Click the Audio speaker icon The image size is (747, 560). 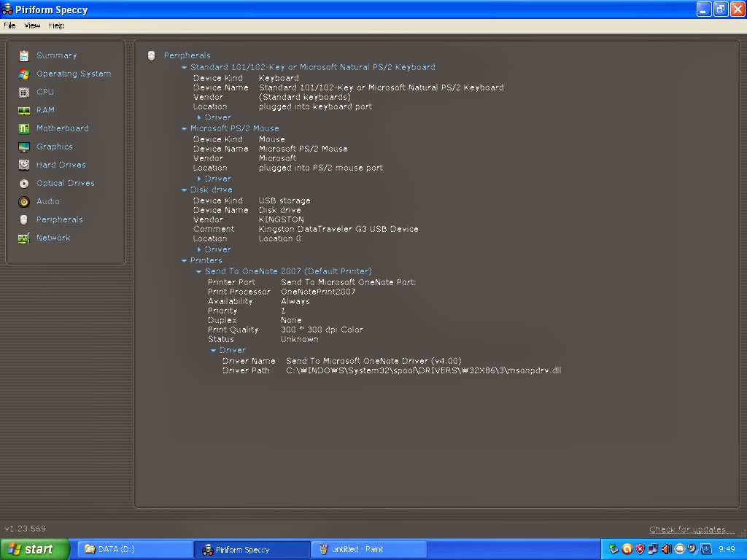24,202
